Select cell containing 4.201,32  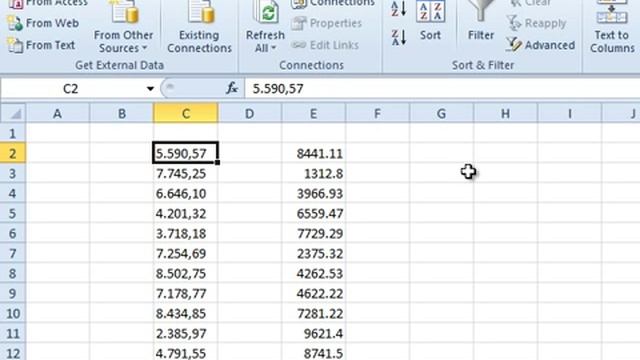point(186,213)
